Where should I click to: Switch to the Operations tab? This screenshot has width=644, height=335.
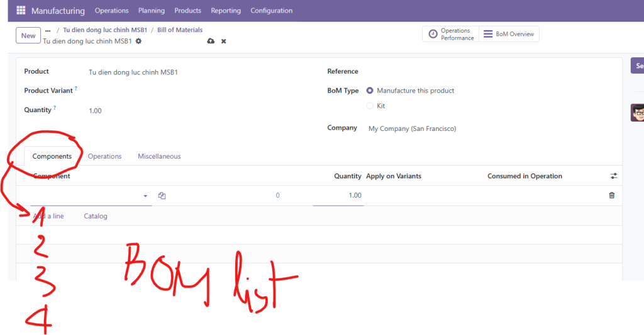104,156
